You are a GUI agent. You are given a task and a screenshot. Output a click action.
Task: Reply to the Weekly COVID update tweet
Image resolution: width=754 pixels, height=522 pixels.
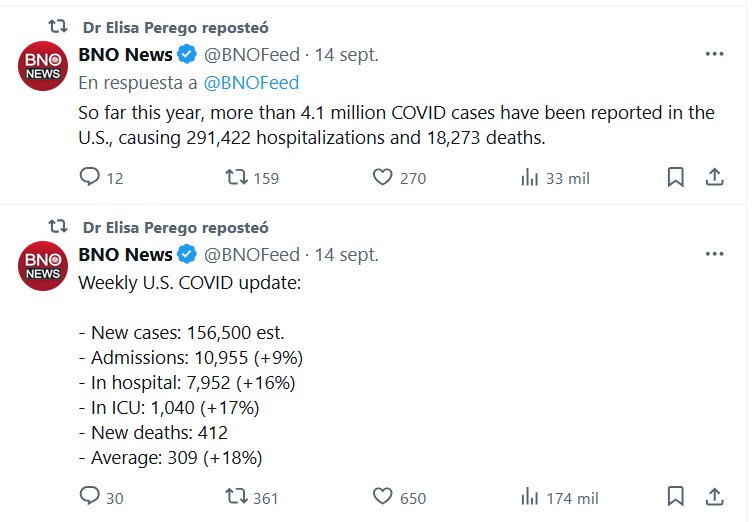pyautogui.click(x=90, y=497)
